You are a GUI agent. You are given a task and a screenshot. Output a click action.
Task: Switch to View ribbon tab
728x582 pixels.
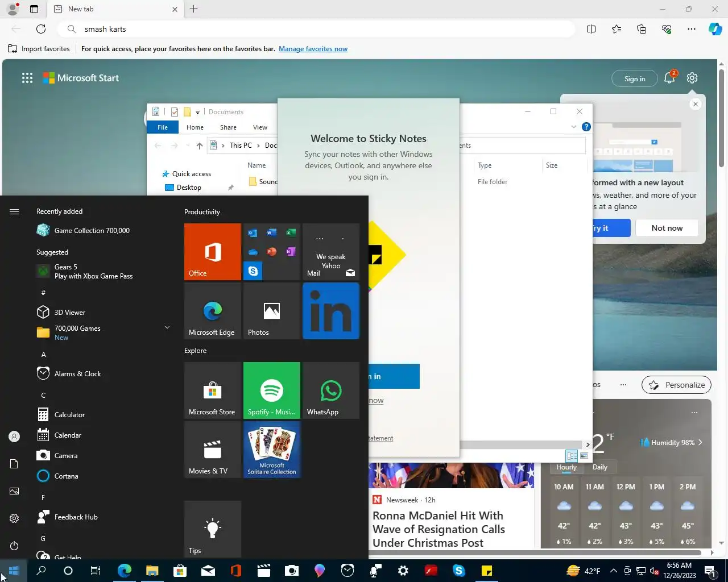260,127
